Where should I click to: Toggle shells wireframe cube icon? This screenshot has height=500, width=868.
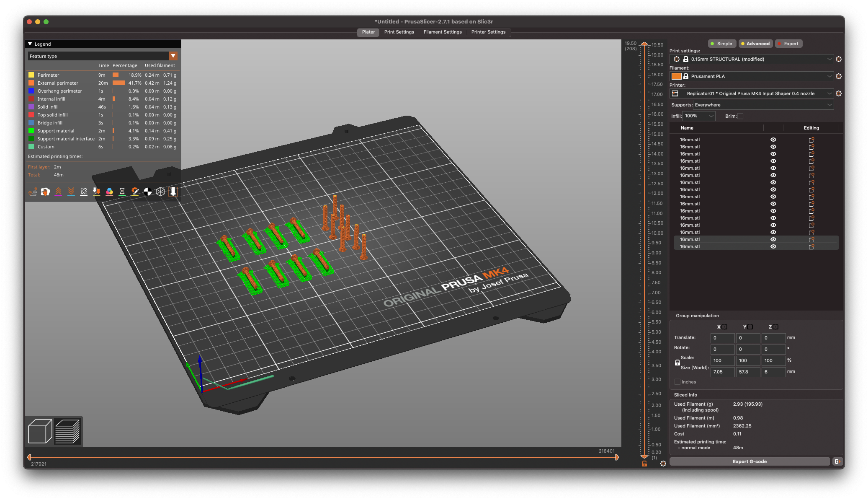pyautogui.click(x=160, y=192)
